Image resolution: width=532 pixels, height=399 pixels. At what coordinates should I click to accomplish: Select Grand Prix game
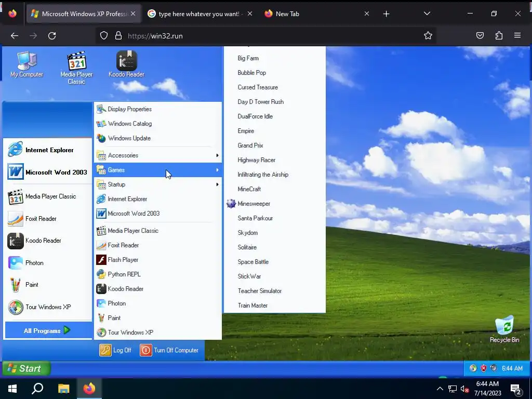click(274, 145)
